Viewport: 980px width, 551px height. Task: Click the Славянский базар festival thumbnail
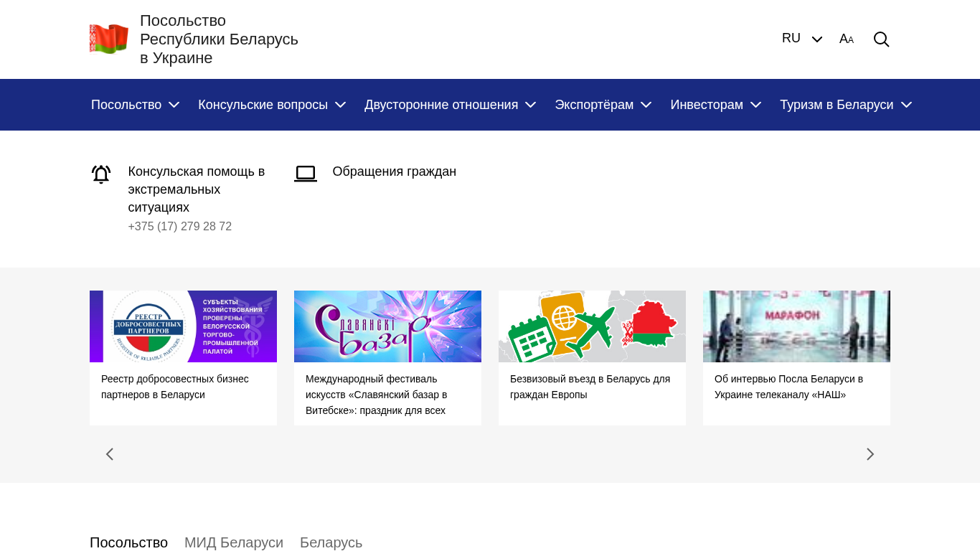click(x=387, y=326)
